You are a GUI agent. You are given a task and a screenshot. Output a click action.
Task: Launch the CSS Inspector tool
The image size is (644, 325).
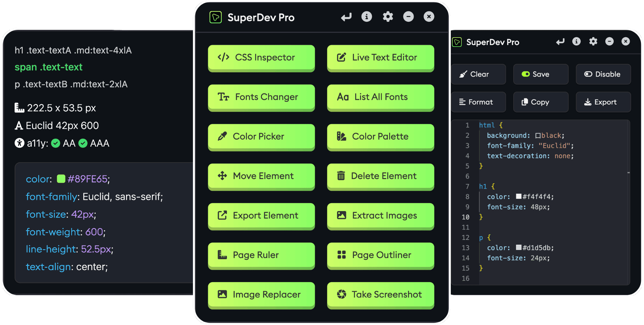coord(261,57)
